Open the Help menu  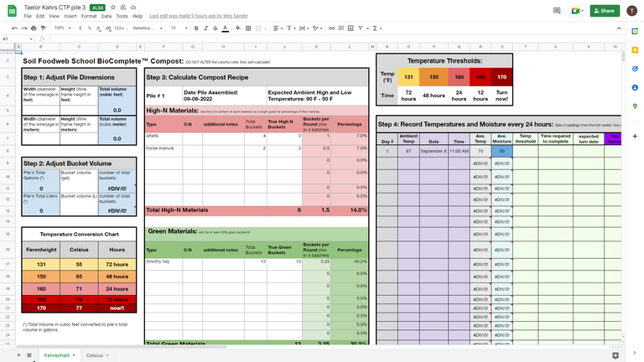coord(138,17)
